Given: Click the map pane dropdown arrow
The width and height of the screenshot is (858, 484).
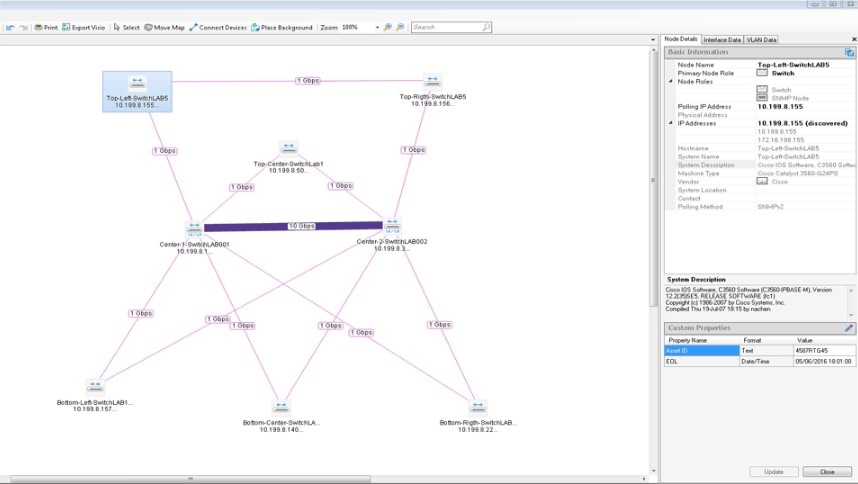Looking at the screenshot, I should click(653, 40).
